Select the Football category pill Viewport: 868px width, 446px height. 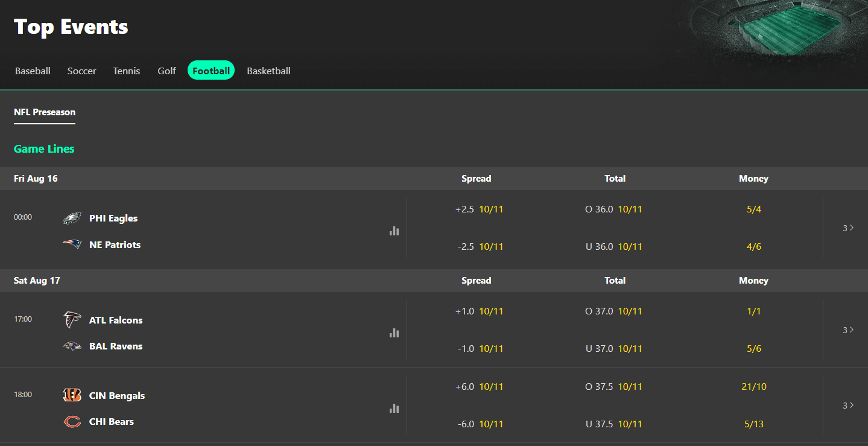pos(211,70)
